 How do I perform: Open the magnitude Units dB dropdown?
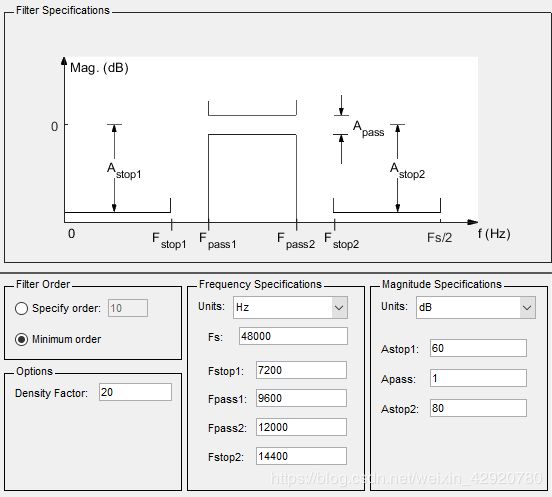(x=476, y=307)
